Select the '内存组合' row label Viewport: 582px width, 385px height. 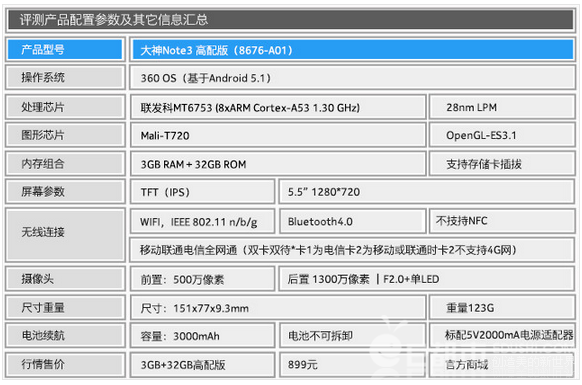(x=65, y=163)
